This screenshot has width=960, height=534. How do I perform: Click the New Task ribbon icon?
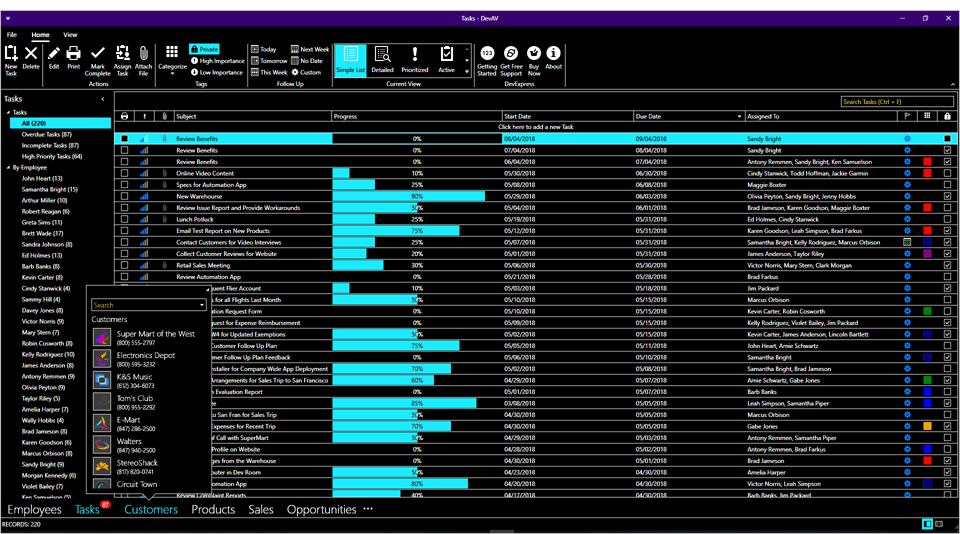click(x=11, y=54)
